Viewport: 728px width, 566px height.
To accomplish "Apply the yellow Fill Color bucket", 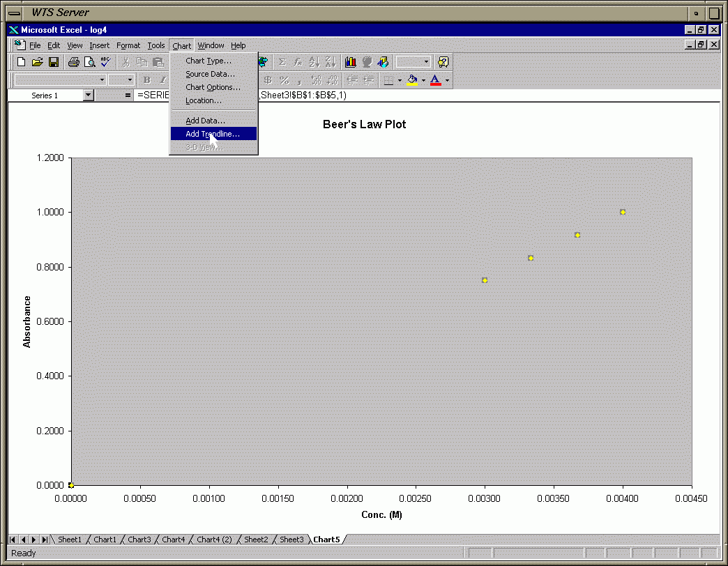I will tap(412, 80).
